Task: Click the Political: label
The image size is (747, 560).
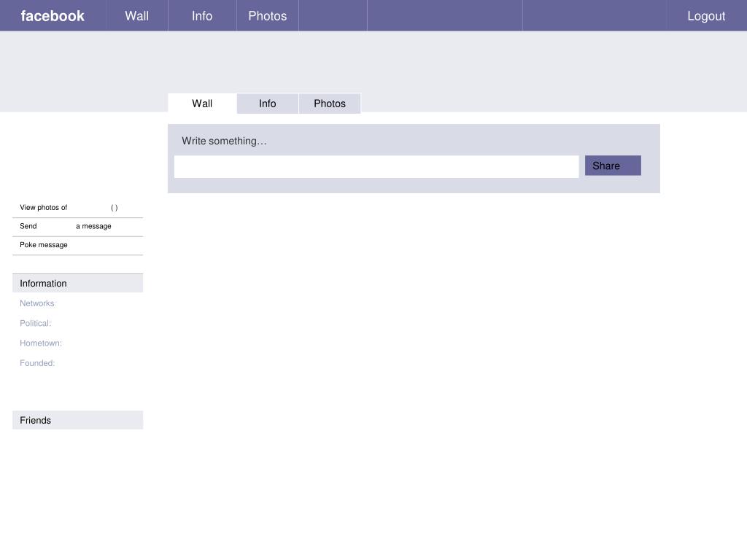Action: pos(35,323)
